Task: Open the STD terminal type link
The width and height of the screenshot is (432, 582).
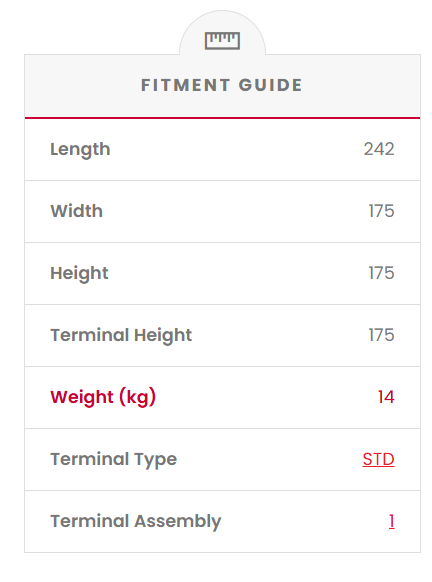Action: click(x=378, y=459)
